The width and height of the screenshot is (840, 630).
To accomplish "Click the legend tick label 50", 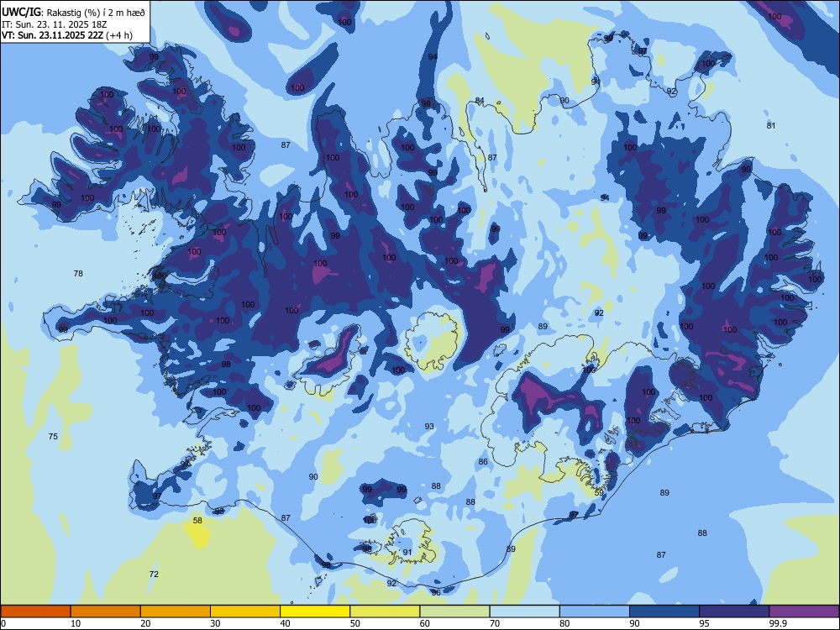I will pyautogui.click(x=355, y=623).
